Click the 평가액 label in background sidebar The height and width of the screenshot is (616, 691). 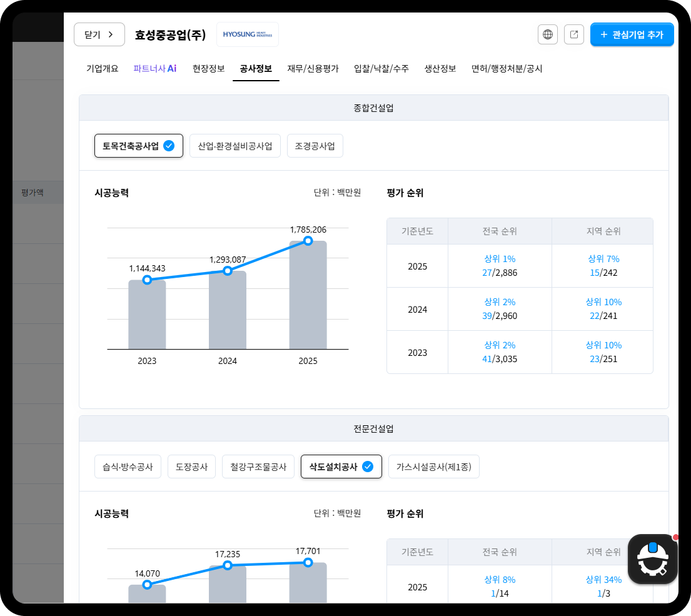click(x=32, y=193)
